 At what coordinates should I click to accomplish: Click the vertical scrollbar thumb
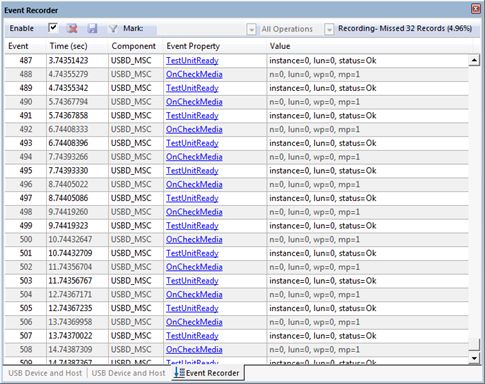coord(474,344)
